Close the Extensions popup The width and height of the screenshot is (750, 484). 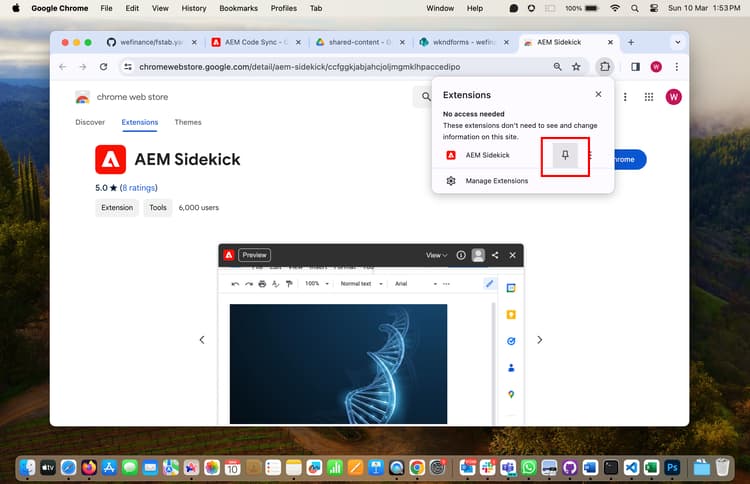tap(598, 94)
